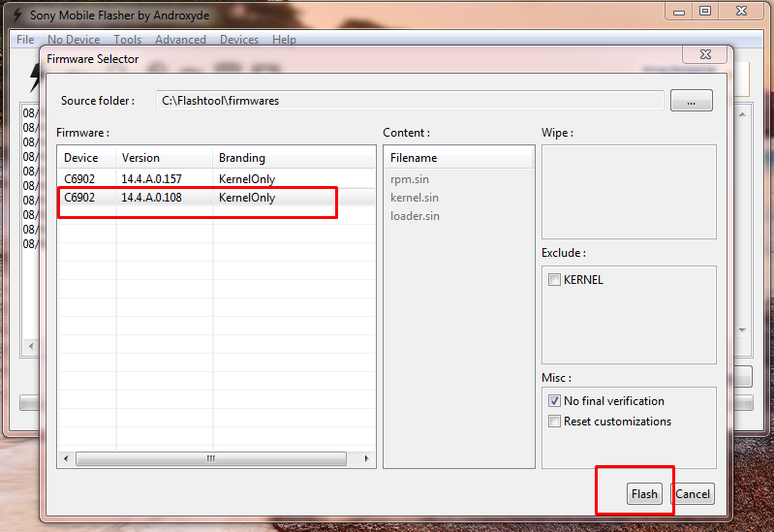This screenshot has height=532, width=774.
Task: Open the File menu
Action: (x=25, y=40)
